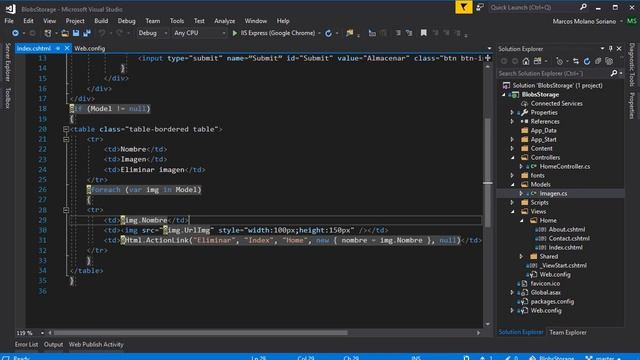The image size is (640, 360).
Task: Select HomeController.cs in Solution Explorer
Action: (x=564, y=167)
